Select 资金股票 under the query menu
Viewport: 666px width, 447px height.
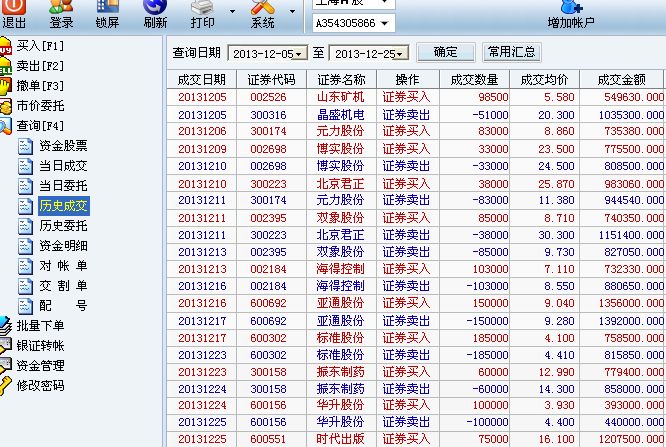(63, 146)
